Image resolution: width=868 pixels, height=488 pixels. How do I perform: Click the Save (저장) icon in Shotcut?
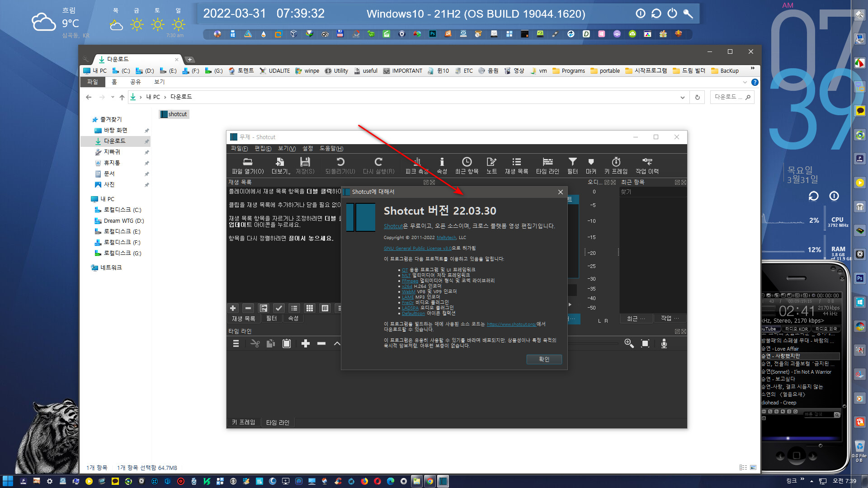tap(305, 165)
